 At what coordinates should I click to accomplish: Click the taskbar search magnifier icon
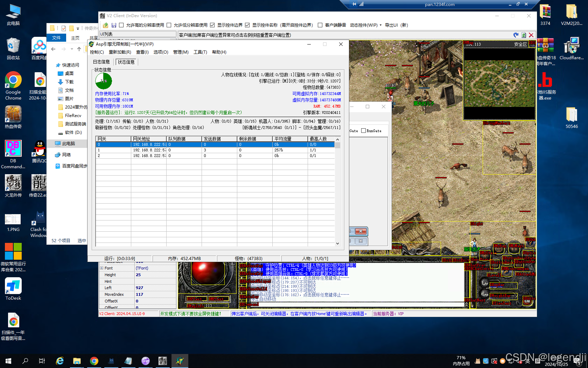point(25,361)
